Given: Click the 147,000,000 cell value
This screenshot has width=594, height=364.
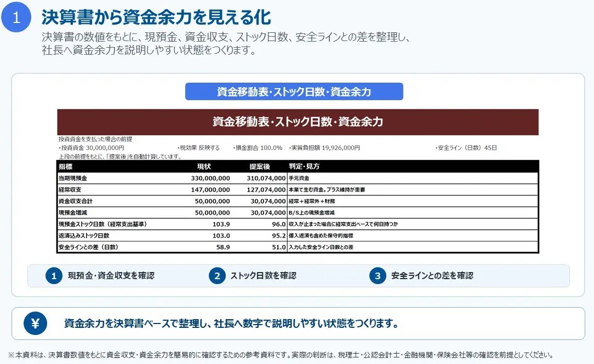Looking at the screenshot, I should coord(210,189).
